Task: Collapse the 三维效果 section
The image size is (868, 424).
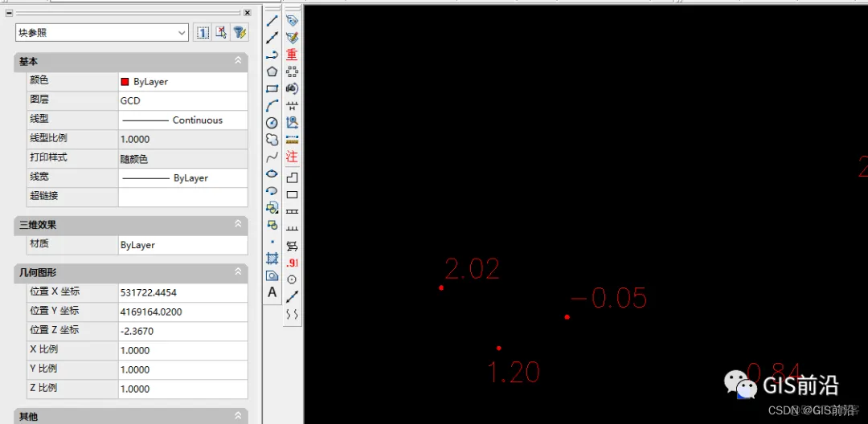Action: (238, 224)
